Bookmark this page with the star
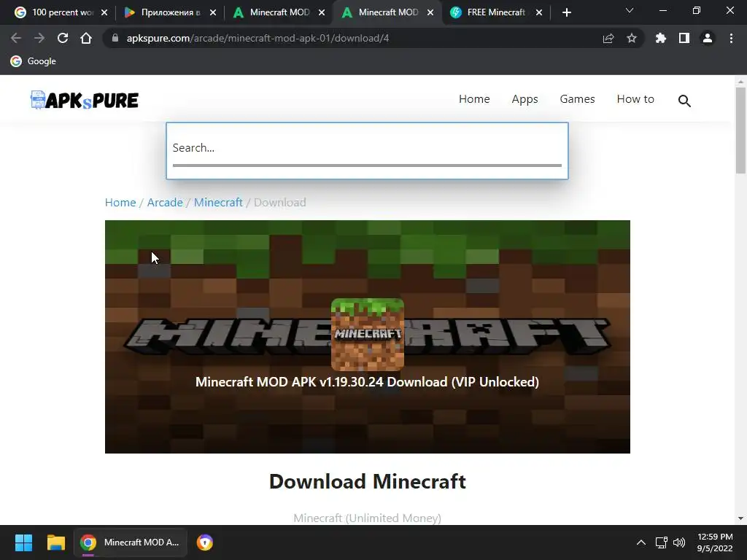This screenshot has width=747, height=560. click(632, 38)
